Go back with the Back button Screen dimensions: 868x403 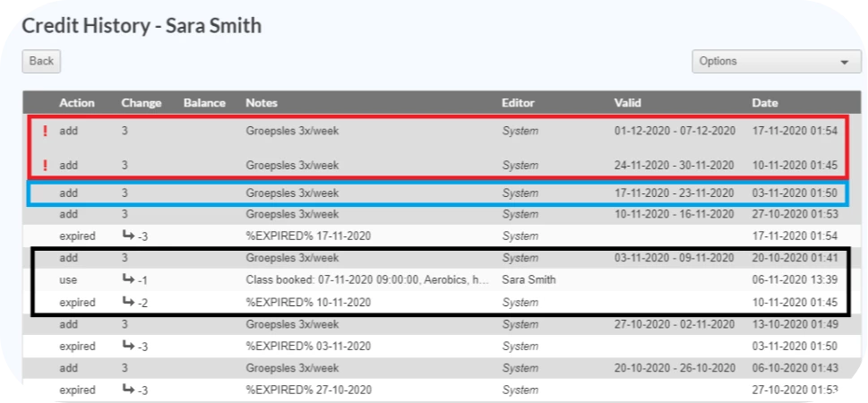pyautogui.click(x=41, y=61)
